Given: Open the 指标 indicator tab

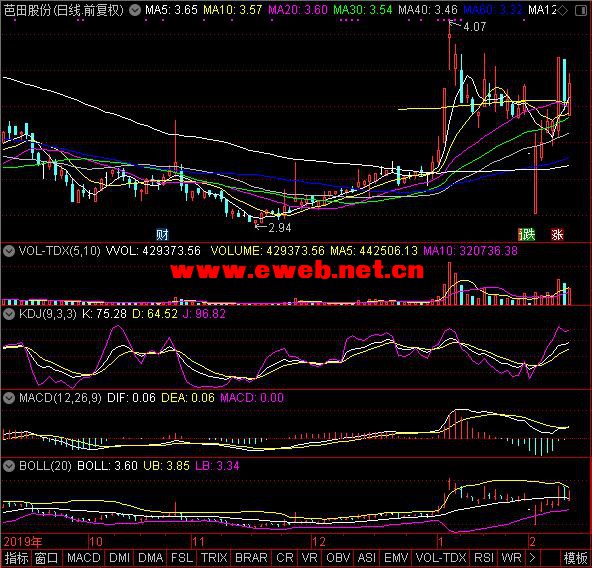Looking at the screenshot, I should point(16,558).
